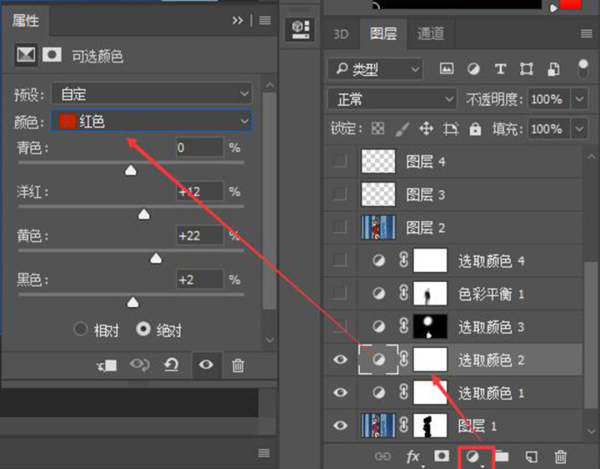This screenshot has height=469, width=600.
Task: Create a new group folder icon
Action: click(502, 456)
